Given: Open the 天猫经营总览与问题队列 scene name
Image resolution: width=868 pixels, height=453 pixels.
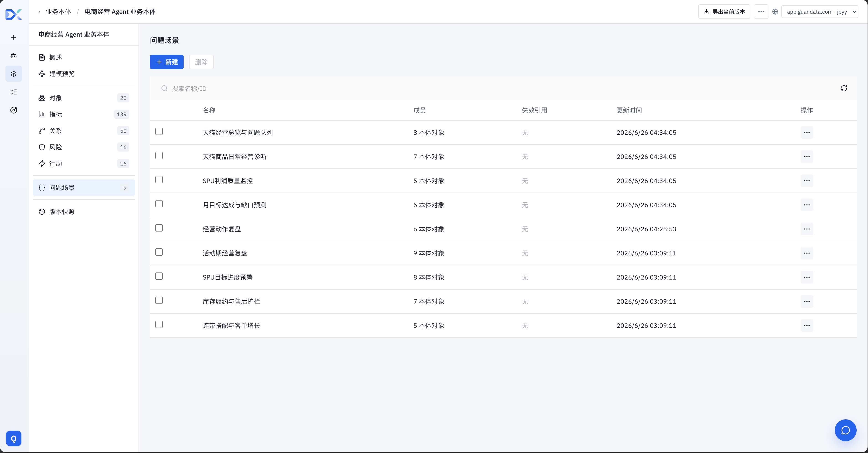Looking at the screenshot, I should pos(238,132).
